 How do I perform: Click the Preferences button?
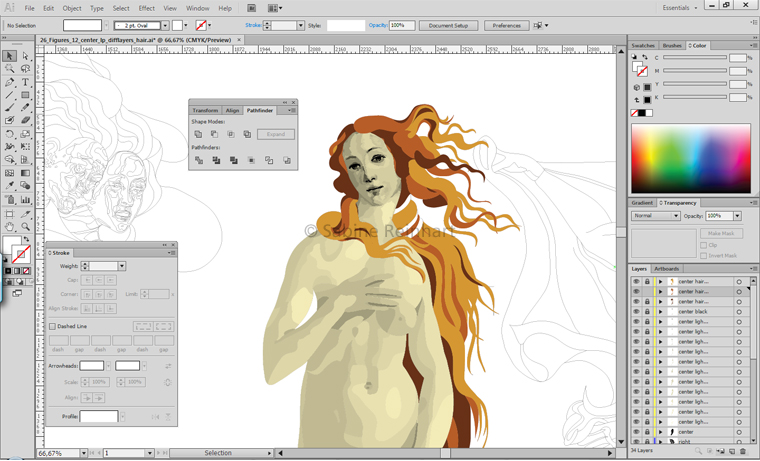507,25
